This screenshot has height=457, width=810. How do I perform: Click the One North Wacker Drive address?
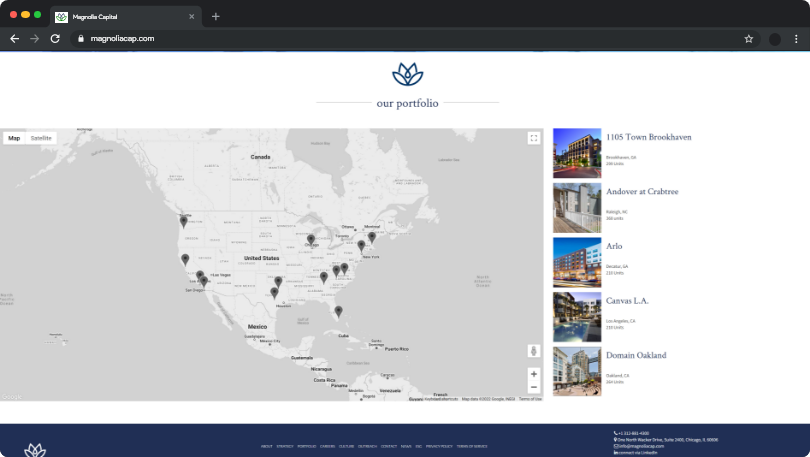tap(666, 440)
